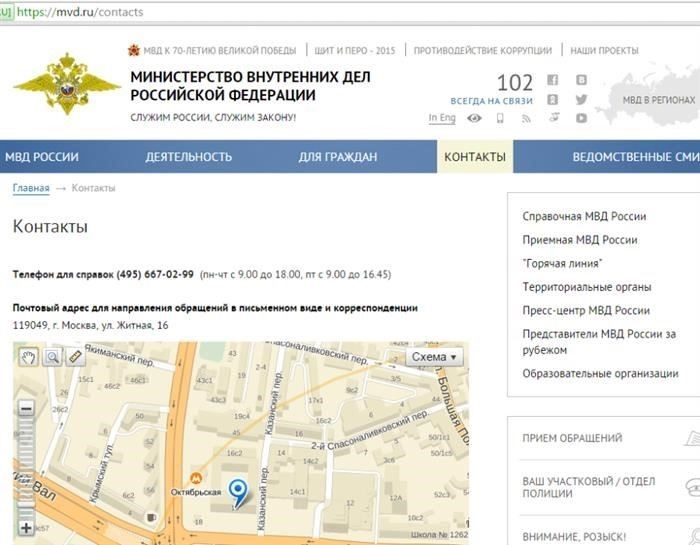Go to Главная breadcrumb link
This screenshot has width=700, height=545.
click(x=31, y=188)
